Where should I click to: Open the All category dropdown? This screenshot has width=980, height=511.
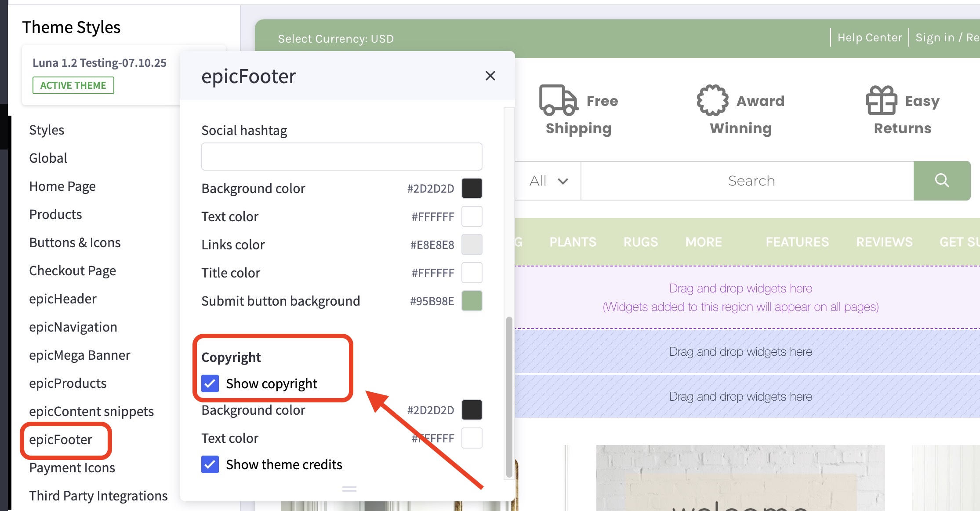pyautogui.click(x=548, y=180)
